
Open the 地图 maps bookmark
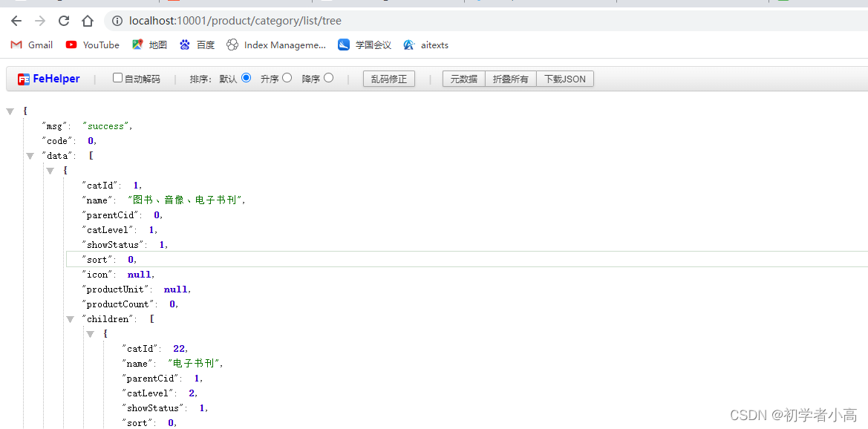[149, 45]
